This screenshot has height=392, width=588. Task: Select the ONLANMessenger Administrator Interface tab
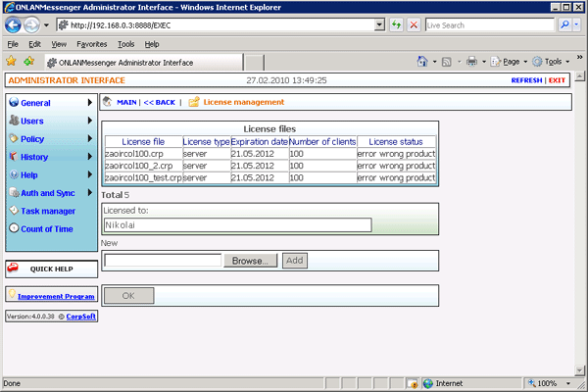pos(144,63)
